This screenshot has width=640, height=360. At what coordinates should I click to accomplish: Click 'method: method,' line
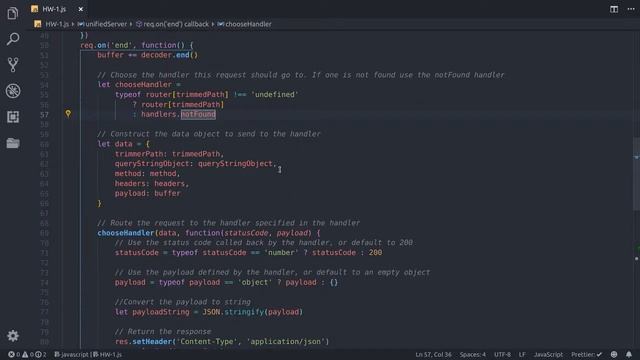147,173
